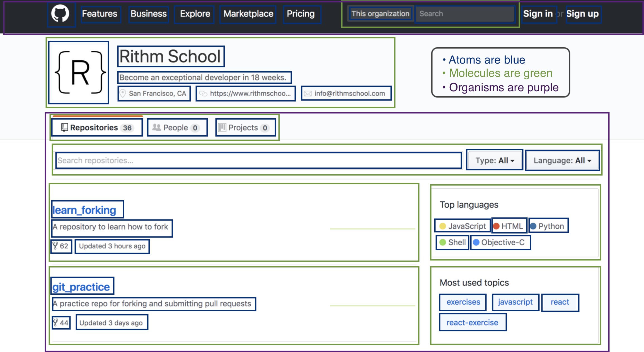Click the GitHub octocat logo
The width and height of the screenshot is (644, 352).
[60, 13]
